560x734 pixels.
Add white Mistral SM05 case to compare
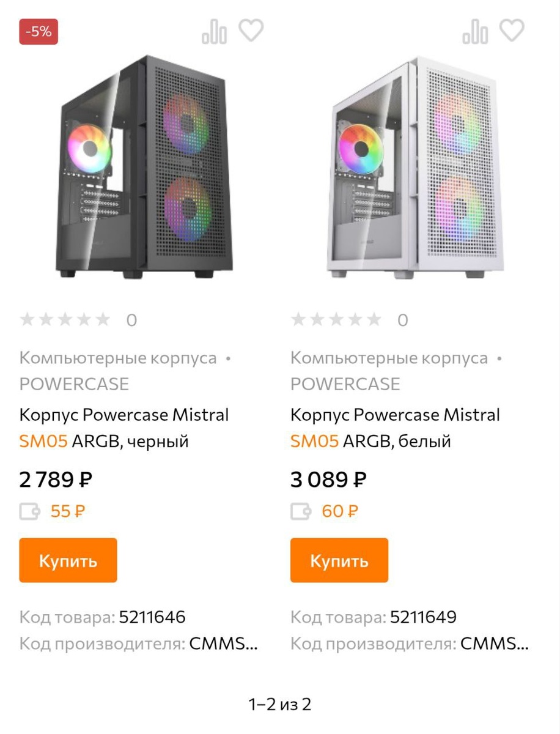(x=475, y=31)
